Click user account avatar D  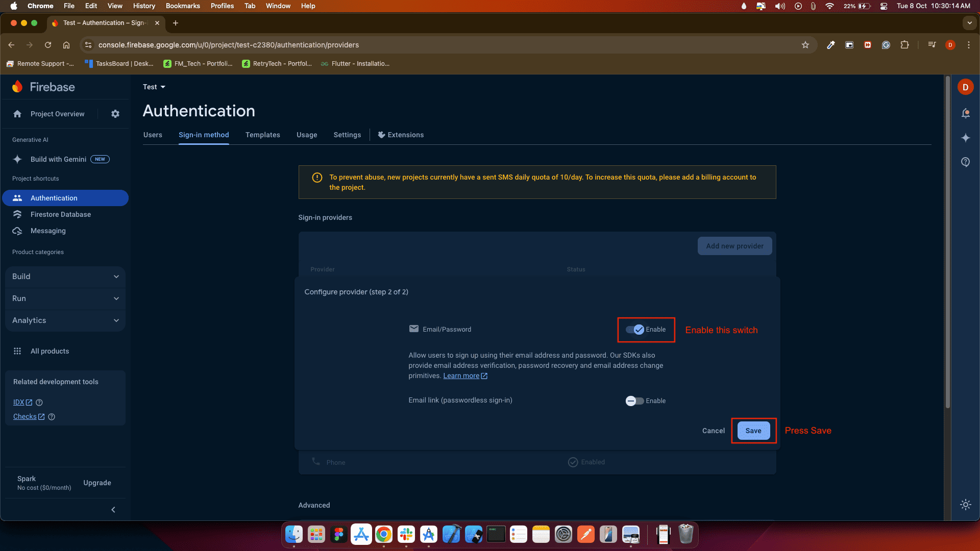pos(965,87)
